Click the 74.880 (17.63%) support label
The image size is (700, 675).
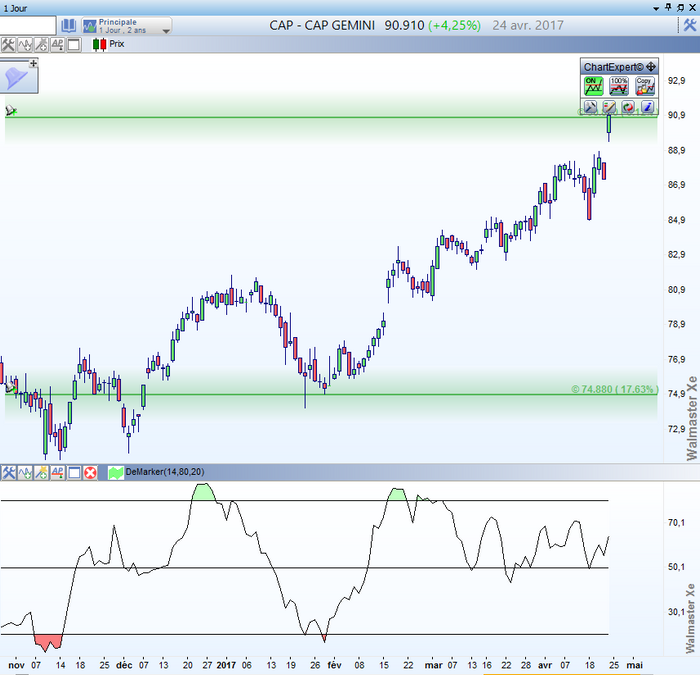click(614, 389)
